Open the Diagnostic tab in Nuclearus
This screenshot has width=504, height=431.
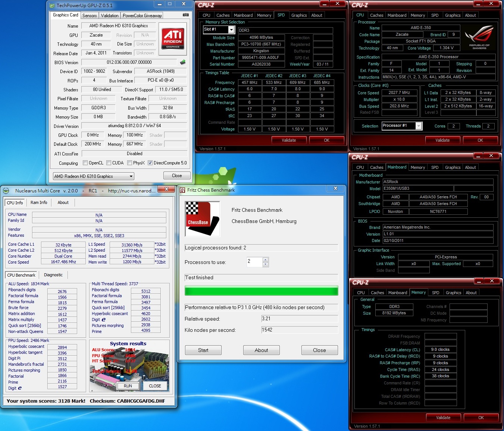(53, 275)
